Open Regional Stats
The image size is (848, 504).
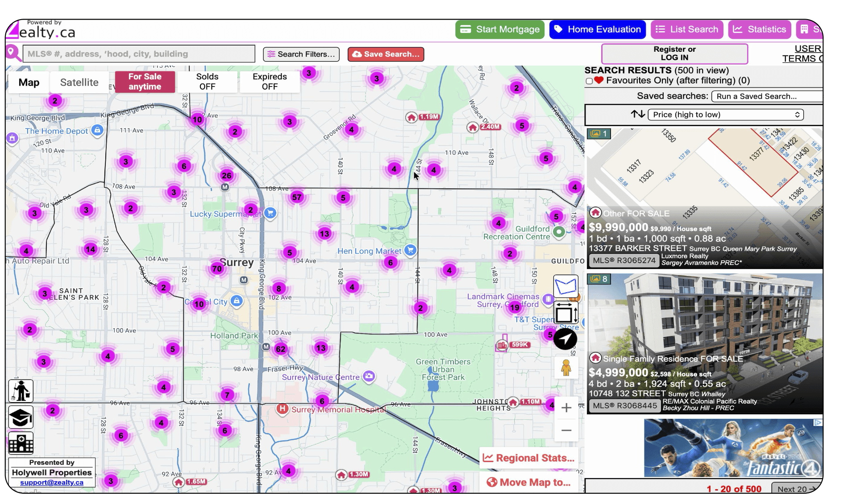coord(529,458)
